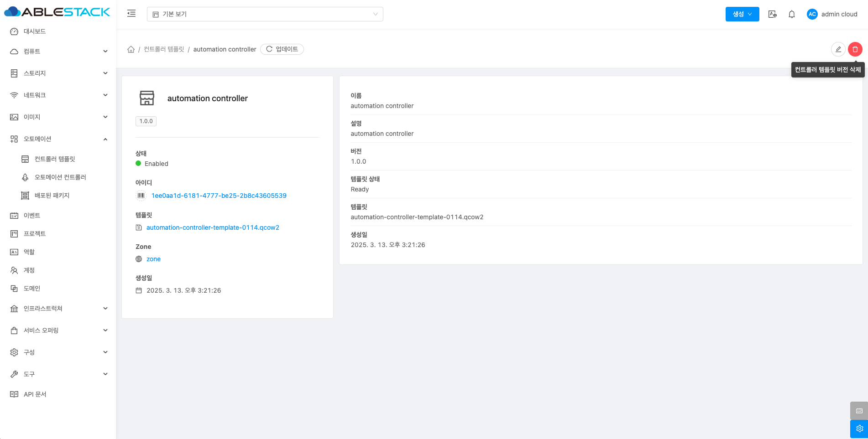
Task: Open the notifications bell
Action: coord(792,14)
